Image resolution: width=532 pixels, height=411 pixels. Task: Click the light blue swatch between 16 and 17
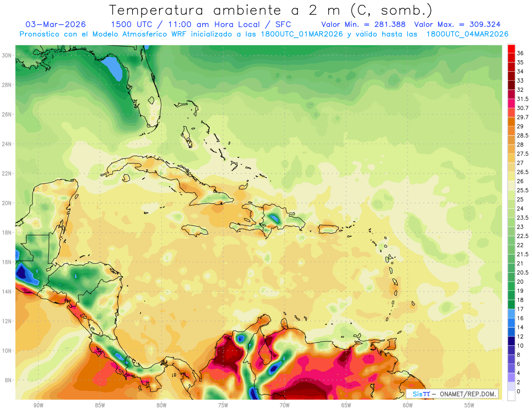click(511, 313)
